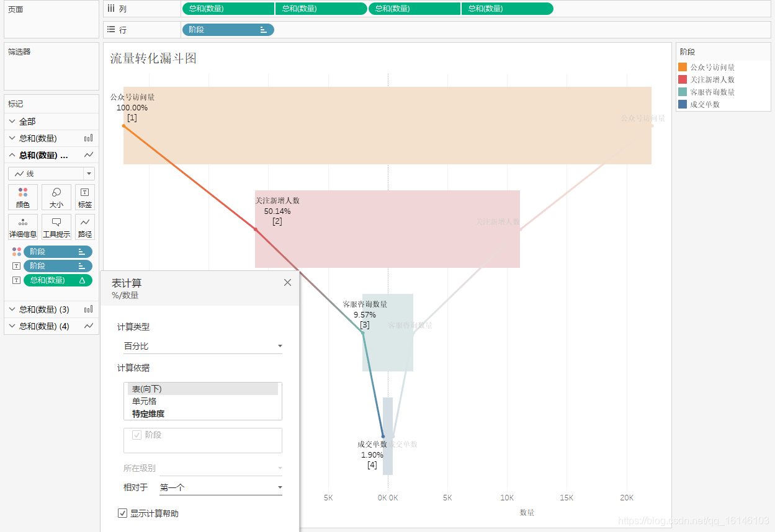The height and width of the screenshot is (532, 775).
Task: Click the fourth 总和(数量) pill on columns shelf
Action: tap(507, 9)
